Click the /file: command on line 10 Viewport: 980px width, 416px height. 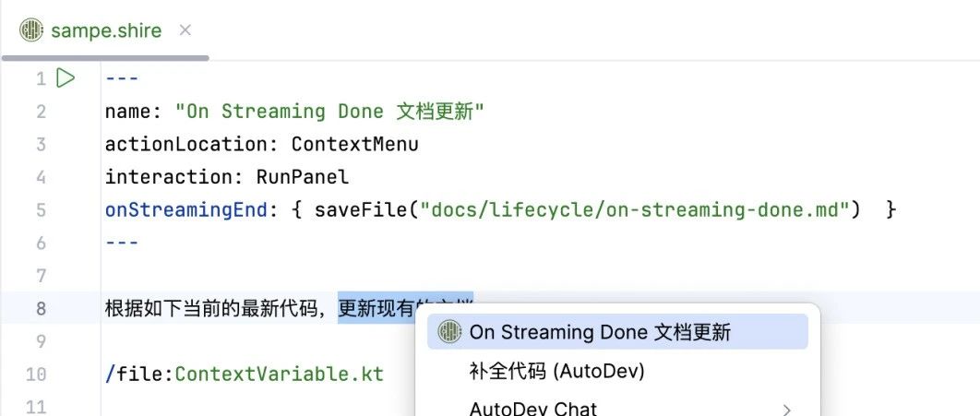pyautogui.click(x=139, y=374)
